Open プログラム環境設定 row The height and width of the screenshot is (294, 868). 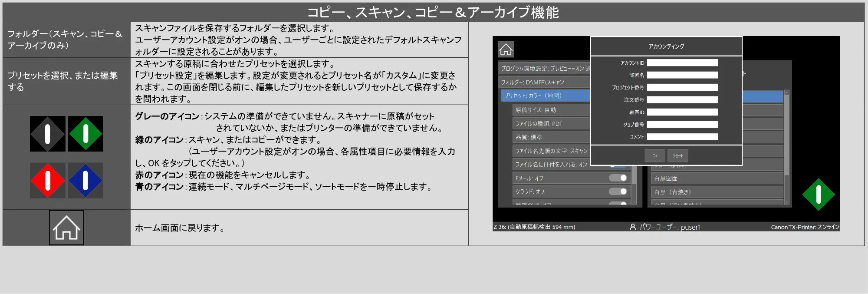tap(545, 69)
